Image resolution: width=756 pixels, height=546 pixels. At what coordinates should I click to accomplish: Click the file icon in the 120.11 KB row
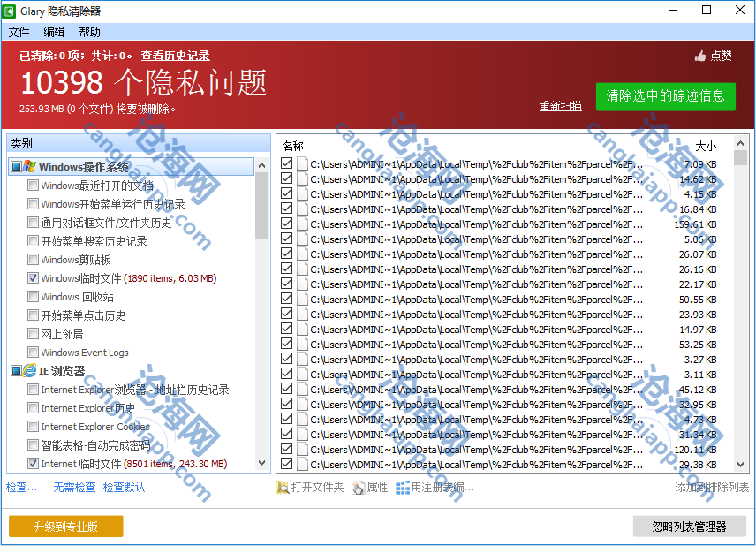click(302, 449)
